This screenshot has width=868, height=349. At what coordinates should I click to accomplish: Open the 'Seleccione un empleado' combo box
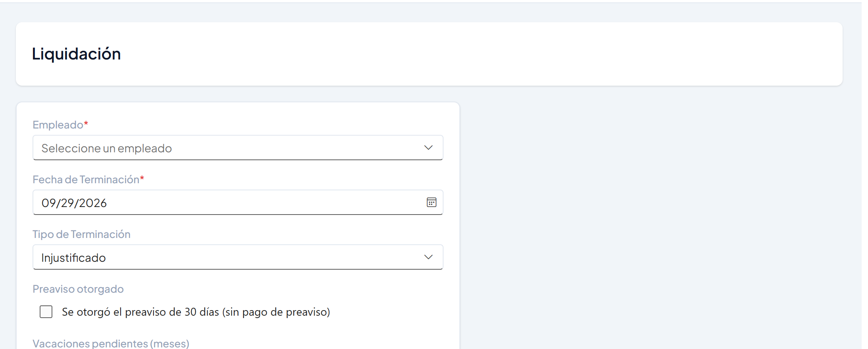238,148
